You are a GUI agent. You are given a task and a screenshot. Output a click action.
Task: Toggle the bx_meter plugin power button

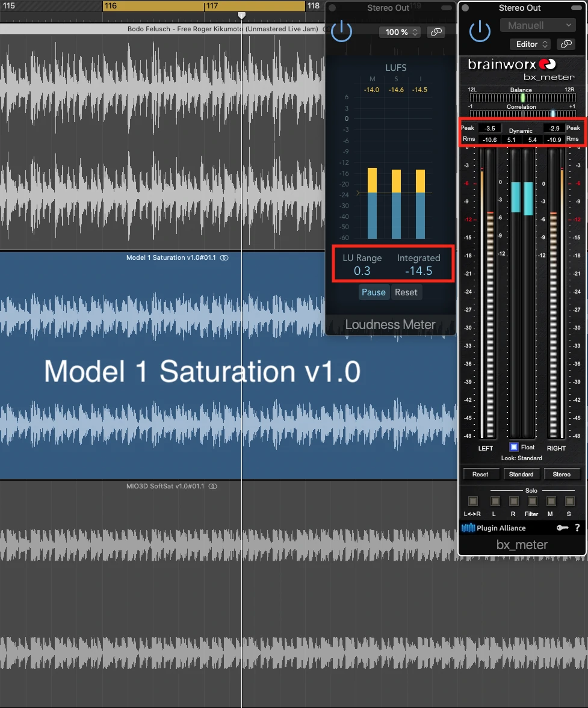(480, 31)
